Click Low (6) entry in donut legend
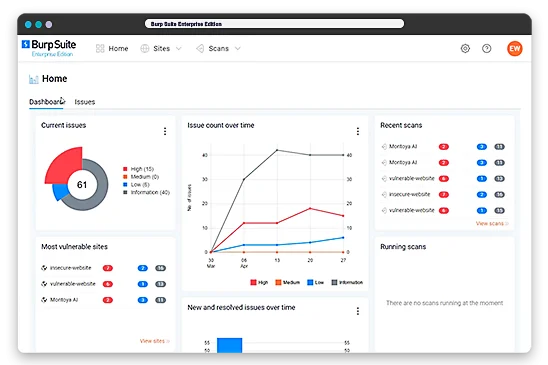 [137, 185]
